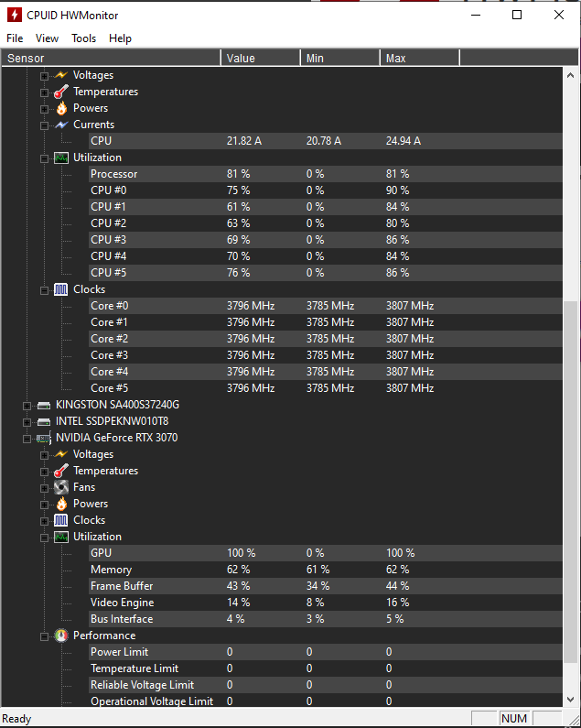Viewport: 581px width, 728px height.
Task: Expand the CPU Temperatures node
Action: click(x=44, y=92)
